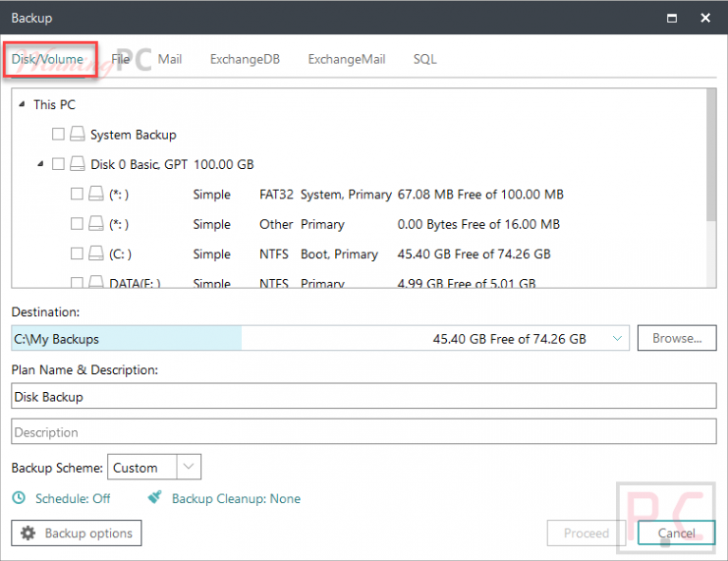
Task: Click the Description input field
Action: [364, 432]
